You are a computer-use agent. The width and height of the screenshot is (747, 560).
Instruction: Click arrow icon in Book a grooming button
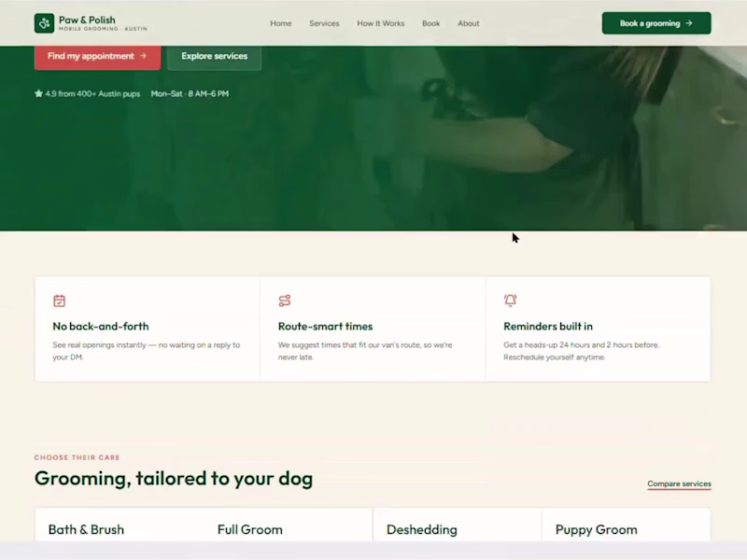coord(689,22)
